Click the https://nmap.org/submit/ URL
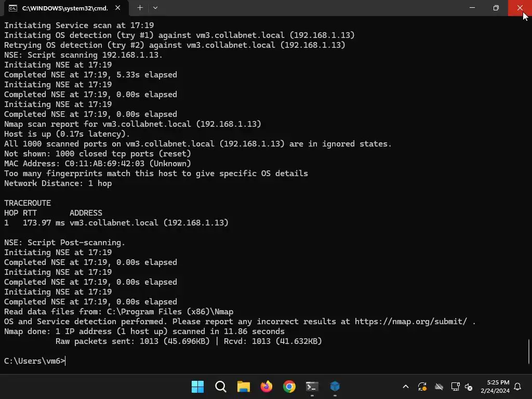This screenshot has width=532, height=399. (x=411, y=321)
